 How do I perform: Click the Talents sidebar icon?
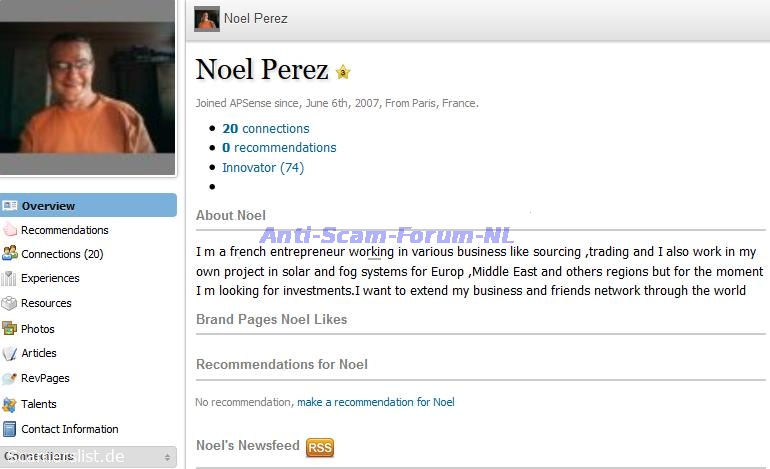click(x=10, y=404)
